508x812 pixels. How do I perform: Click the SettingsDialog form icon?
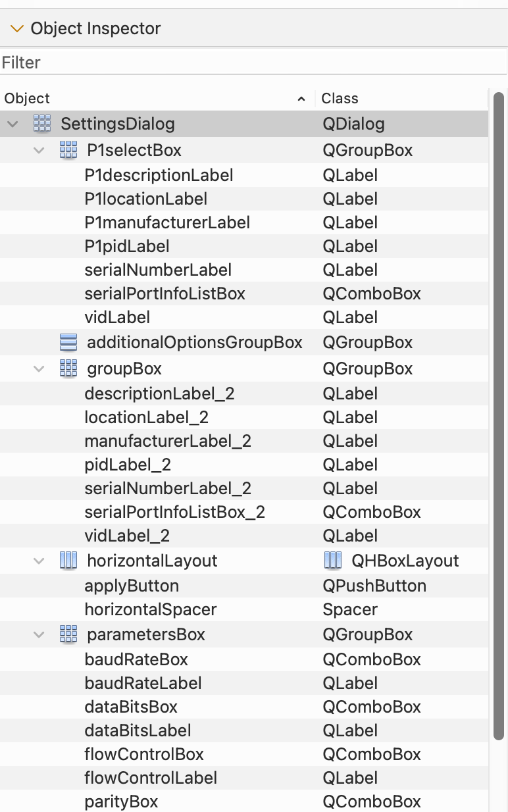42,123
